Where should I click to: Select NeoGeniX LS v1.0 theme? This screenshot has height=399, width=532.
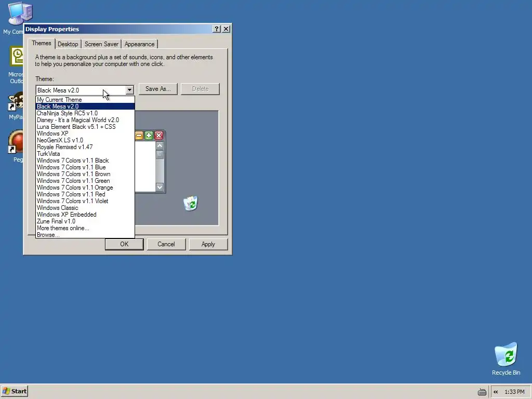point(85,140)
